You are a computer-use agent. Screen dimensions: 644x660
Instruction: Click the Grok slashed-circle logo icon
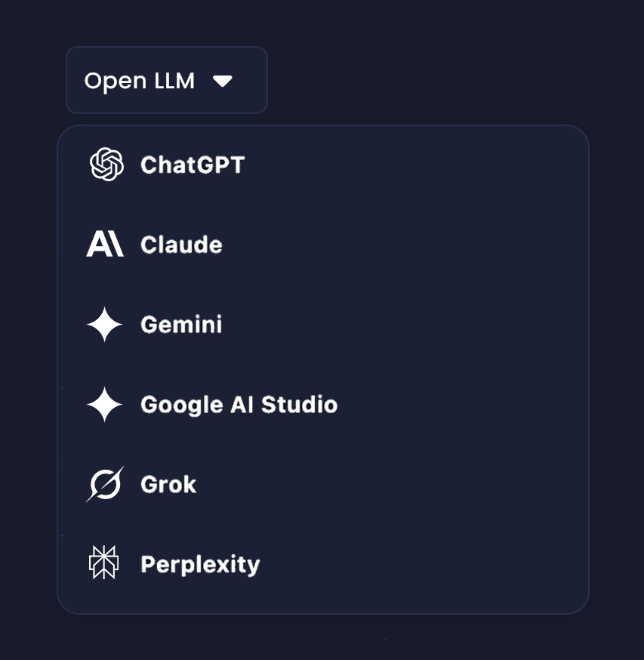105,484
